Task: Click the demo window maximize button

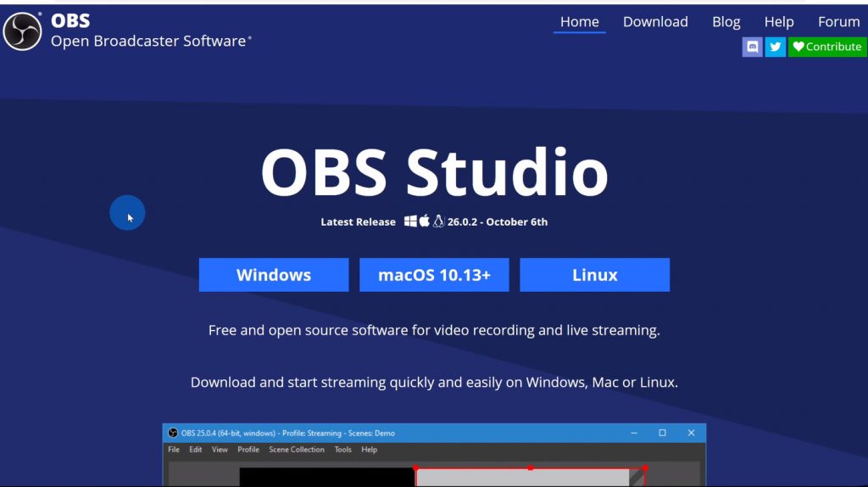Action: (662, 433)
